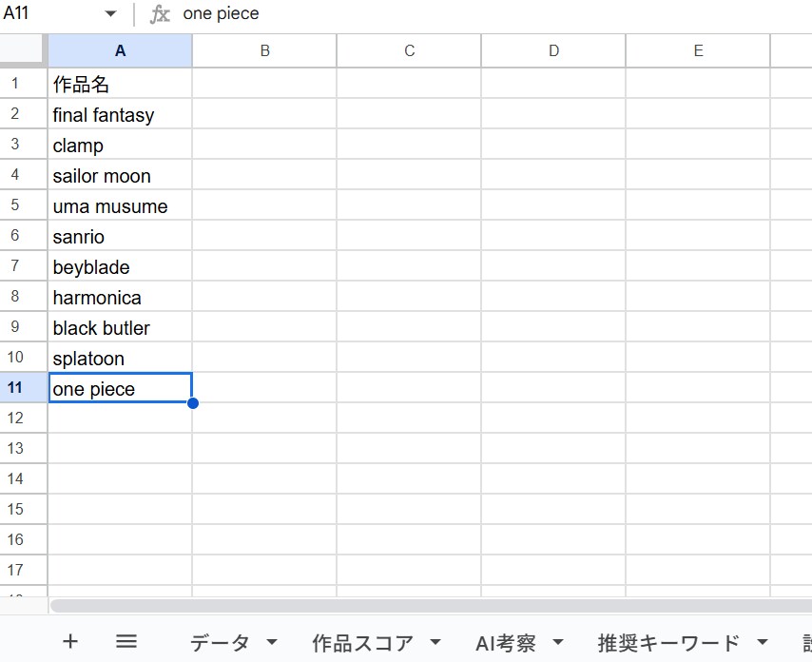
Task: Select row 15 header
Action: pyautogui.click(x=24, y=509)
